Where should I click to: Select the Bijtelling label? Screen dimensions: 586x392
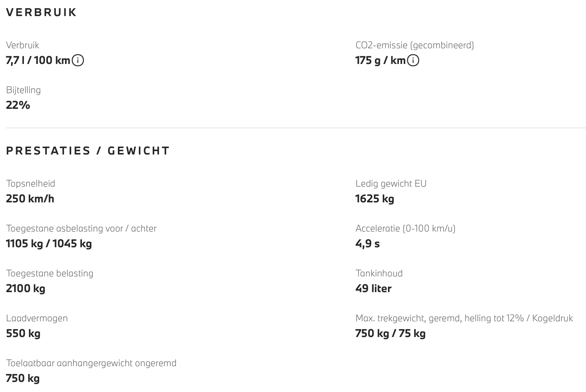24,90
